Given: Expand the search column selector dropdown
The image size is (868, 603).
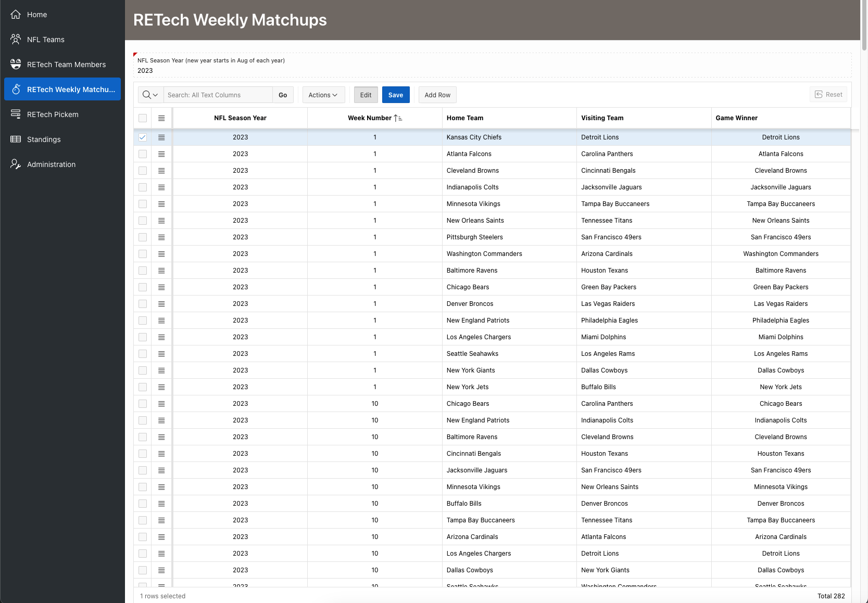Looking at the screenshot, I should [x=150, y=95].
